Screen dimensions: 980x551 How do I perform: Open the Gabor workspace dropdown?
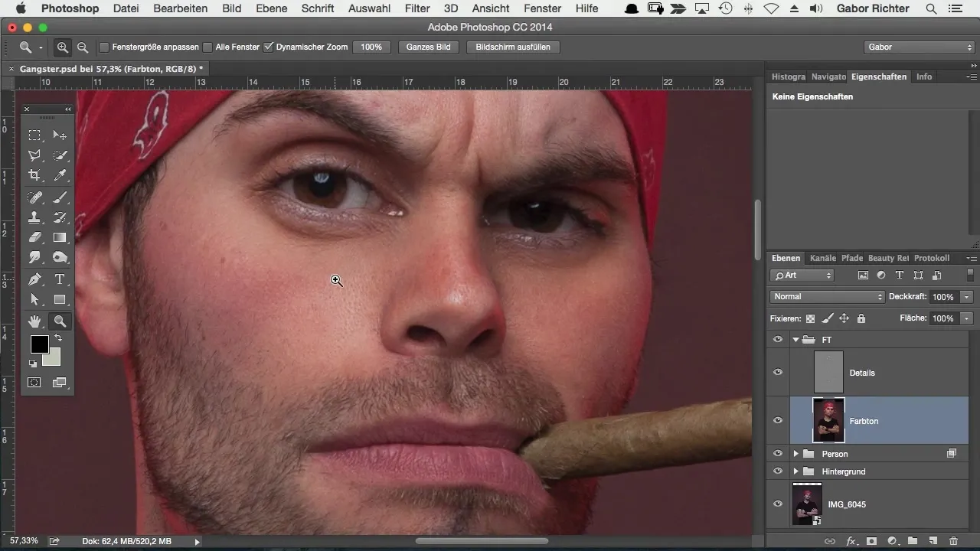(x=919, y=47)
